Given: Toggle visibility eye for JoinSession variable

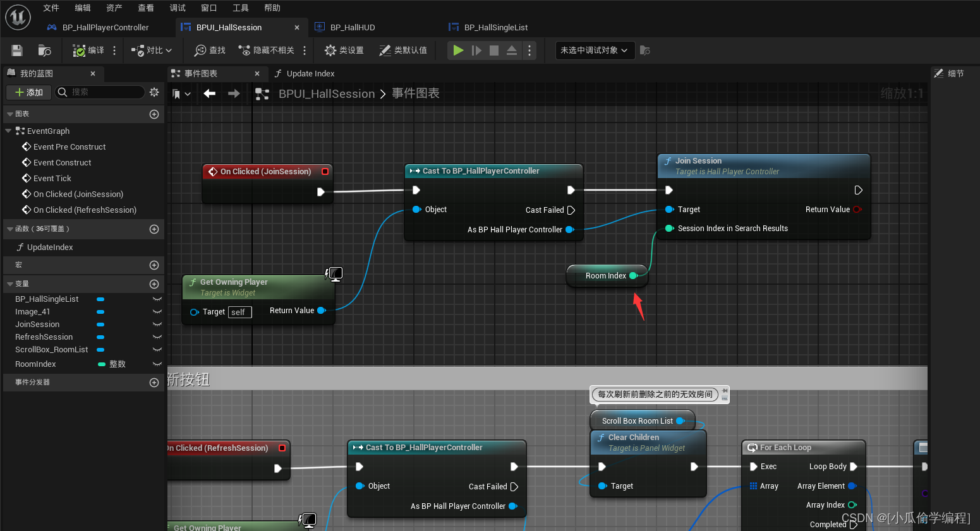Looking at the screenshot, I should click(x=157, y=325).
